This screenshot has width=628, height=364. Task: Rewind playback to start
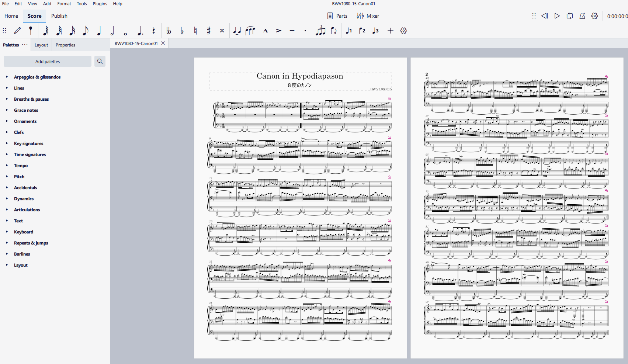[545, 16]
